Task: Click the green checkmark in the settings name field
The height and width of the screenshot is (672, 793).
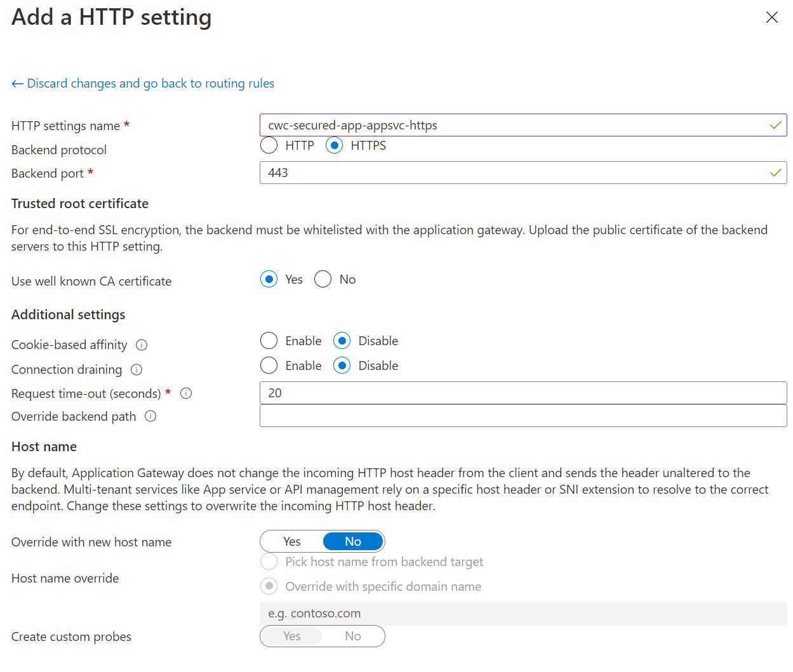Action: [775, 125]
